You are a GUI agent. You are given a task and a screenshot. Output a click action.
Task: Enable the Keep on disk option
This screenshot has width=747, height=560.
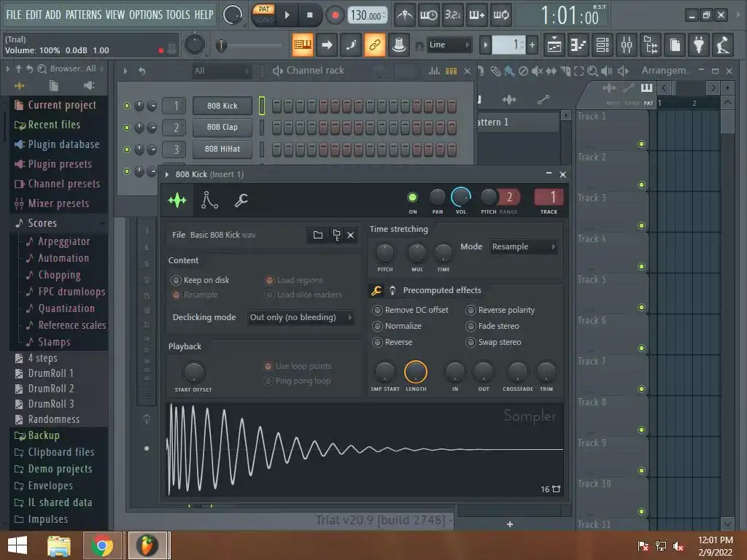tap(200, 280)
